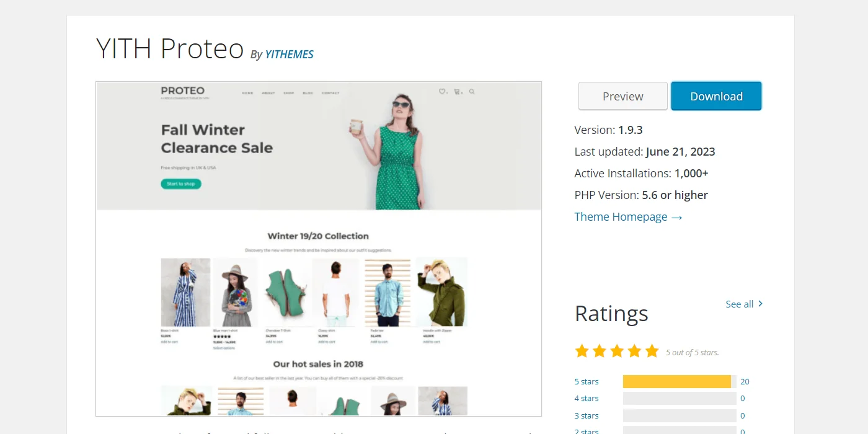Image resolution: width=868 pixels, height=434 pixels.
Task: Click the Proteo theme screenshot image
Action: coord(319,249)
